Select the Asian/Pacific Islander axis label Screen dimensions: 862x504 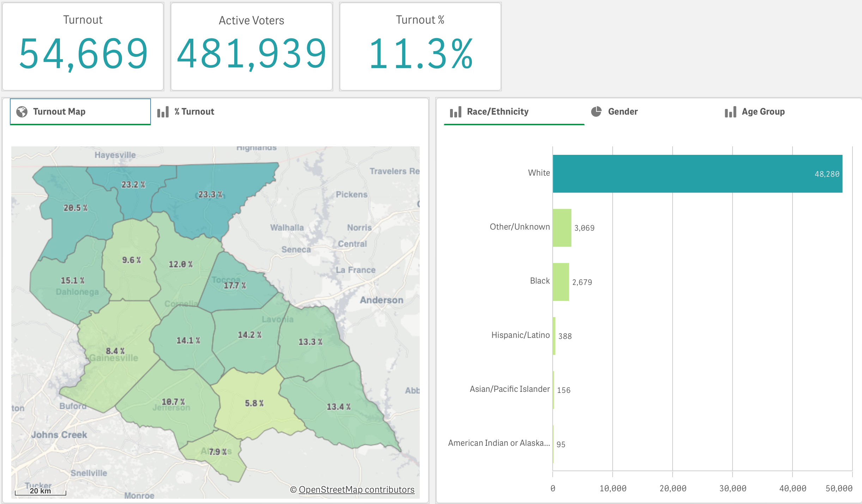(509, 389)
